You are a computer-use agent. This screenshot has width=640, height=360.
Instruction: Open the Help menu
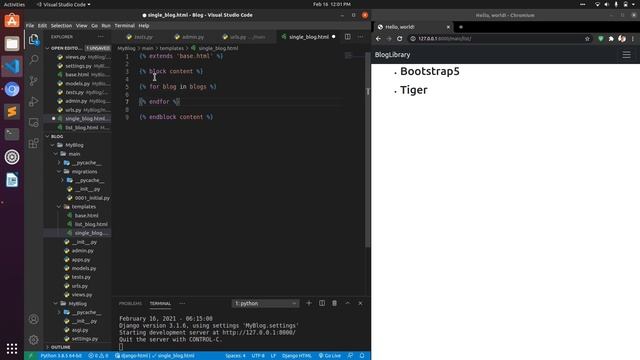(144, 25)
